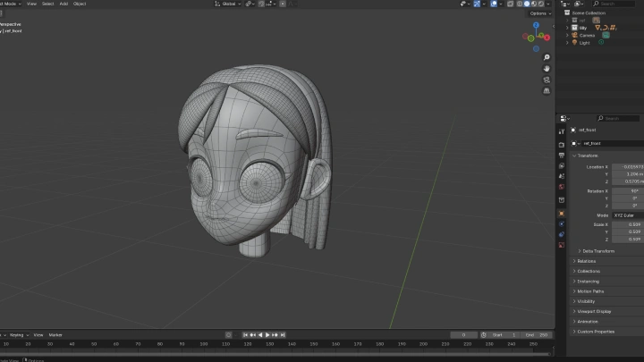Click the current frame number field
This screenshot has height=362, width=644.
463,335
